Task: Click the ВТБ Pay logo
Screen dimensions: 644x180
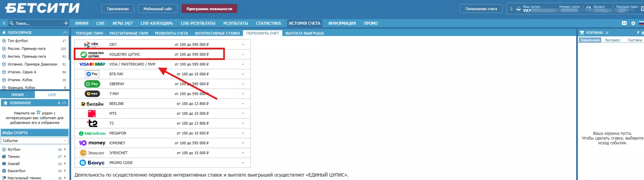Action: (92, 74)
